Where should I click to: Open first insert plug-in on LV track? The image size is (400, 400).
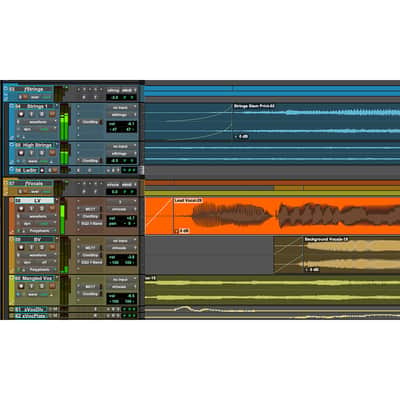coord(91,209)
